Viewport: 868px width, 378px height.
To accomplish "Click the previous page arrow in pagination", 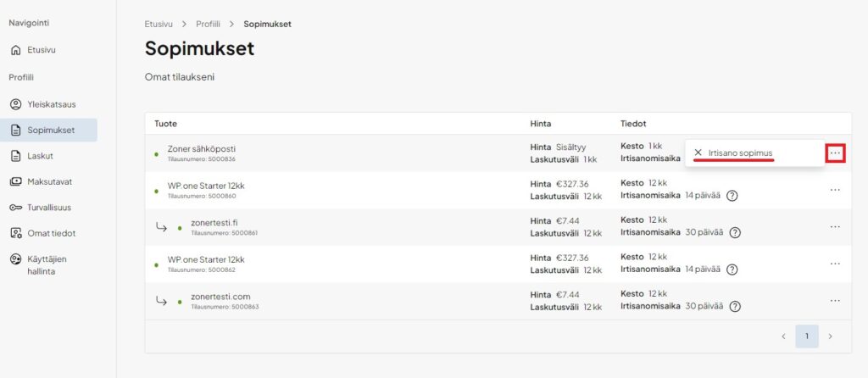I will 783,336.
